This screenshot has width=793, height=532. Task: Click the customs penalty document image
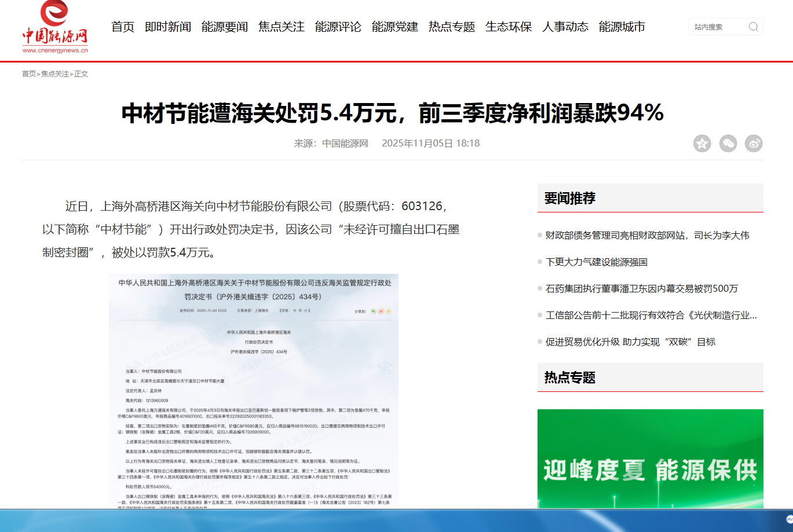click(254, 391)
